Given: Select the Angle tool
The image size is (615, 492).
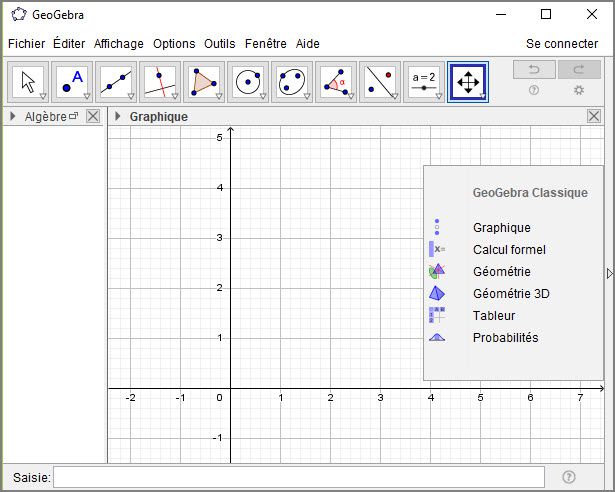Looking at the screenshot, I should pos(335,82).
